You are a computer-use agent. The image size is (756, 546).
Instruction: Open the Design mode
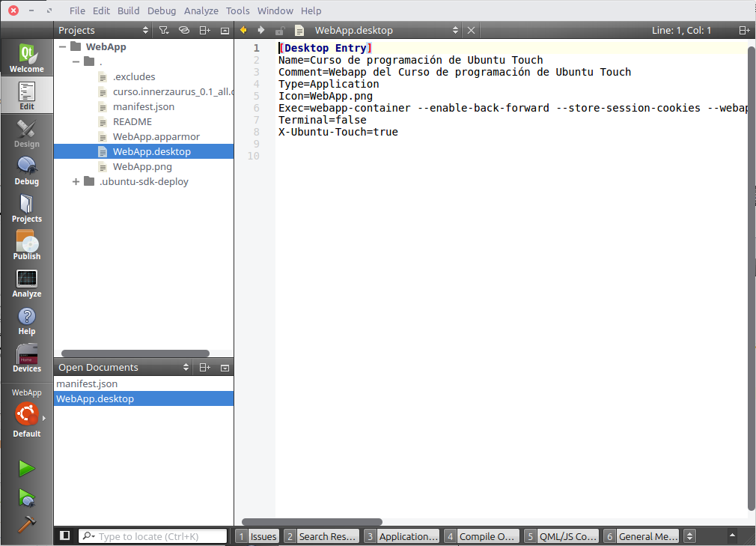(26, 133)
